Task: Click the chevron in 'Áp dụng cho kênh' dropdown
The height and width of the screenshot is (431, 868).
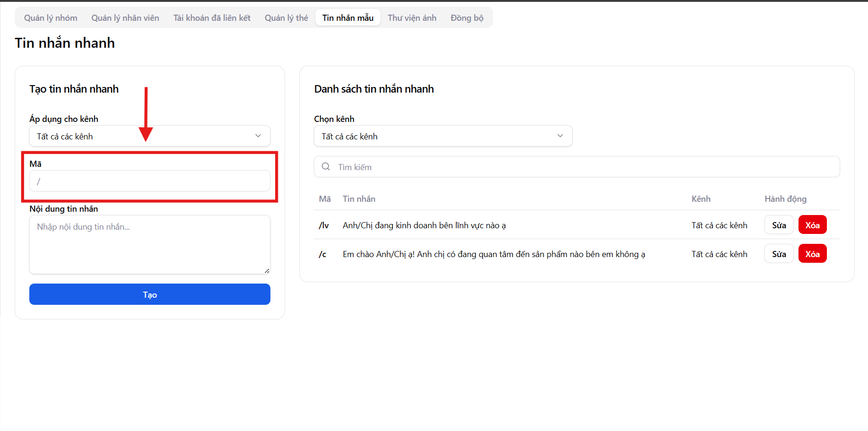Action: (258, 136)
